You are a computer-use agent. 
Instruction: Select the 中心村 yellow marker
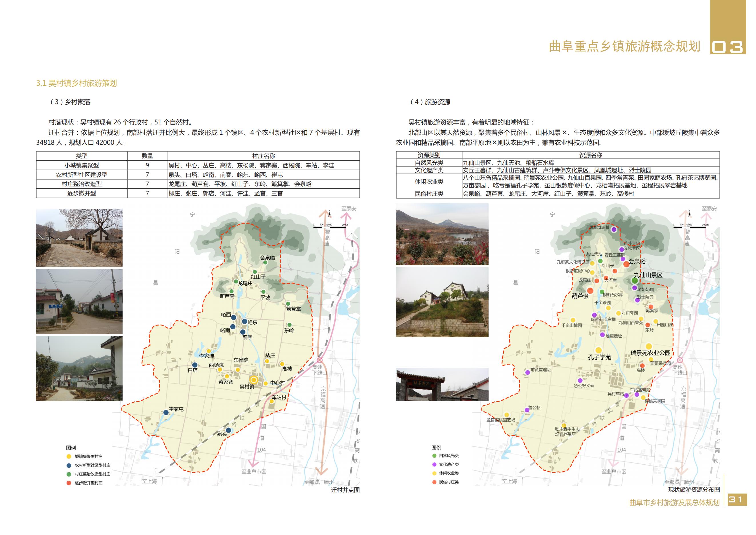265,383
